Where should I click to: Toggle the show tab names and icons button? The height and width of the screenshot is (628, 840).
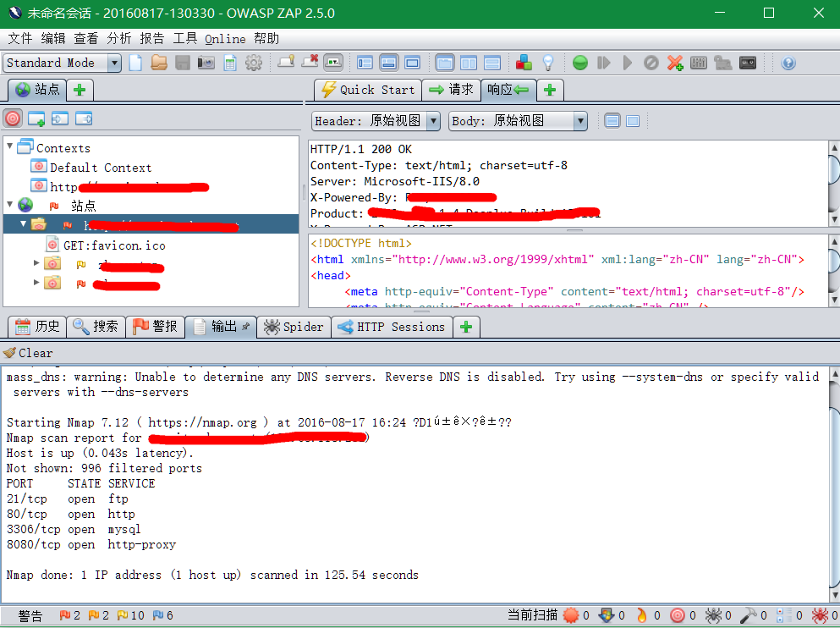point(333,63)
